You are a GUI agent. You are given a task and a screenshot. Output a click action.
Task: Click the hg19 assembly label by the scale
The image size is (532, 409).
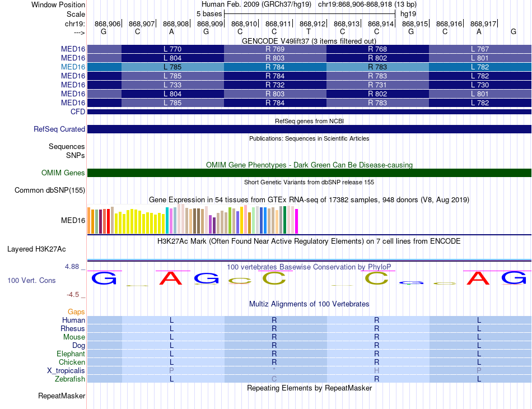click(408, 14)
